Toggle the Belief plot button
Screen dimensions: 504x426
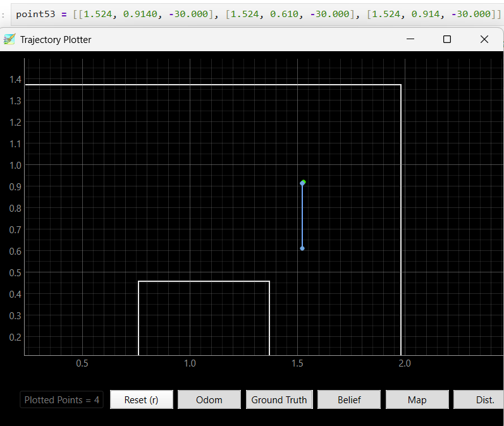tap(349, 399)
